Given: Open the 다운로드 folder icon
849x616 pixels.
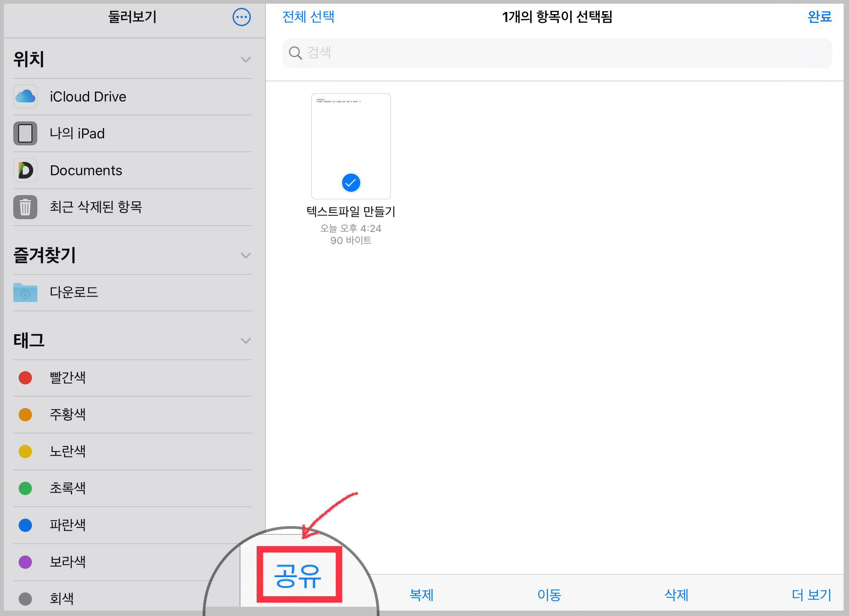Looking at the screenshot, I should click(x=25, y=292).
